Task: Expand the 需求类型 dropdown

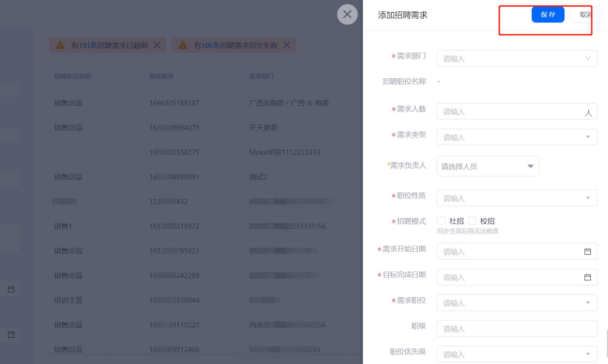Action: pyautogui.click(x=517, y=137)
